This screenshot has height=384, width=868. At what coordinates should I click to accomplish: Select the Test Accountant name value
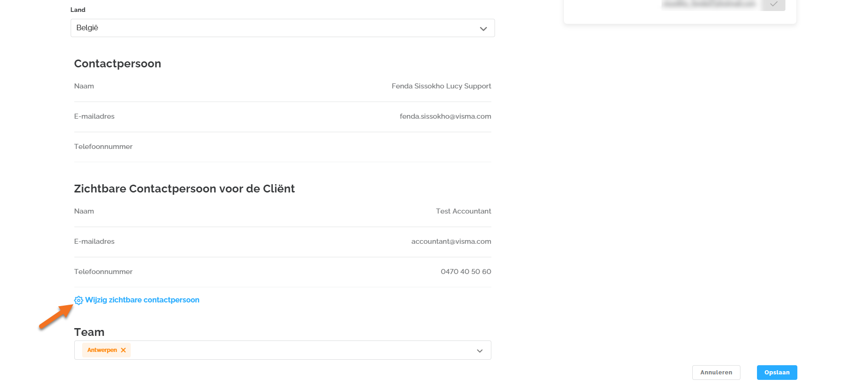tap(463, 211)
